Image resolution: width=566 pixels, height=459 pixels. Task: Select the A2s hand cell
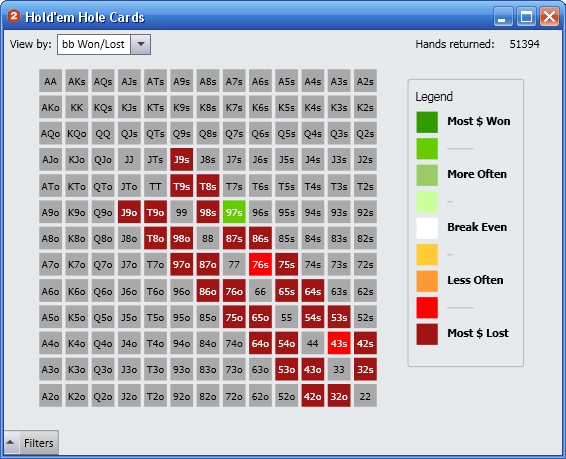pos(365,81)
